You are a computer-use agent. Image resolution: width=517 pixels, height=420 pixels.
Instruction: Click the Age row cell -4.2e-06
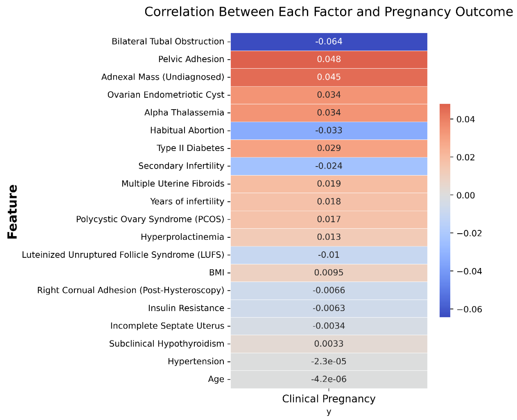[x=329, y=379]
